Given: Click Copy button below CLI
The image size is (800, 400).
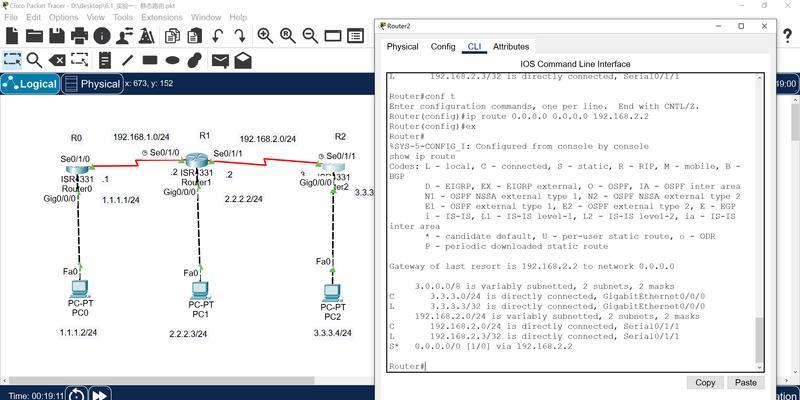Looking at the screenshot, I should click(x=705, y=383).
